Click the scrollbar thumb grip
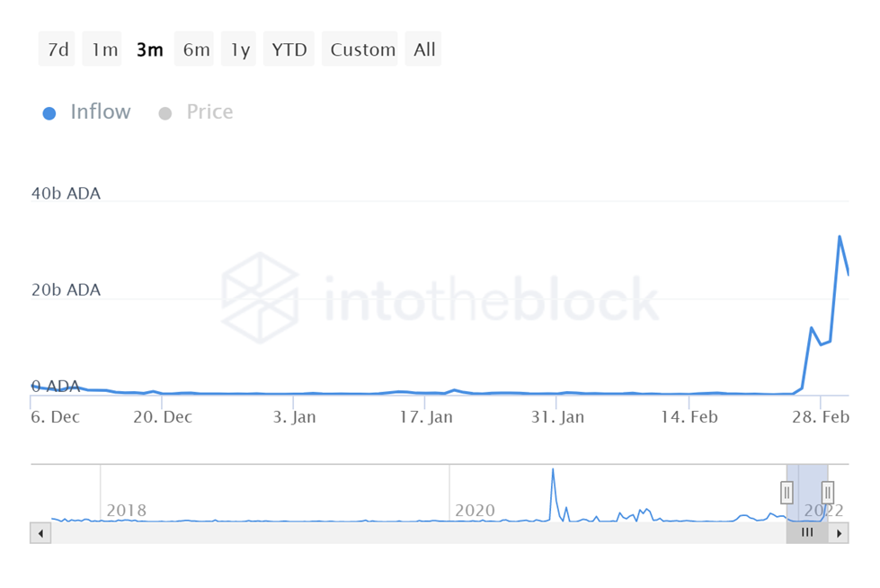The height and width of the screenshot is (588, 880). 807,532
